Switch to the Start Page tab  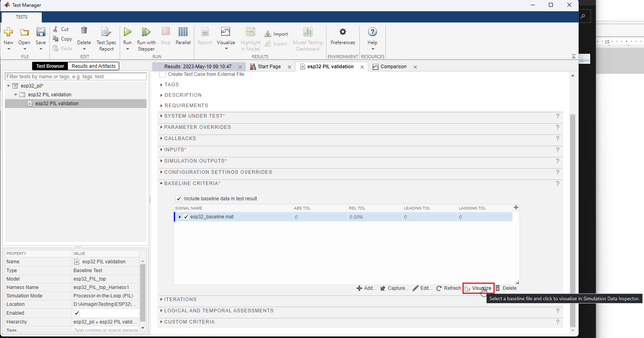pos(269,67)
